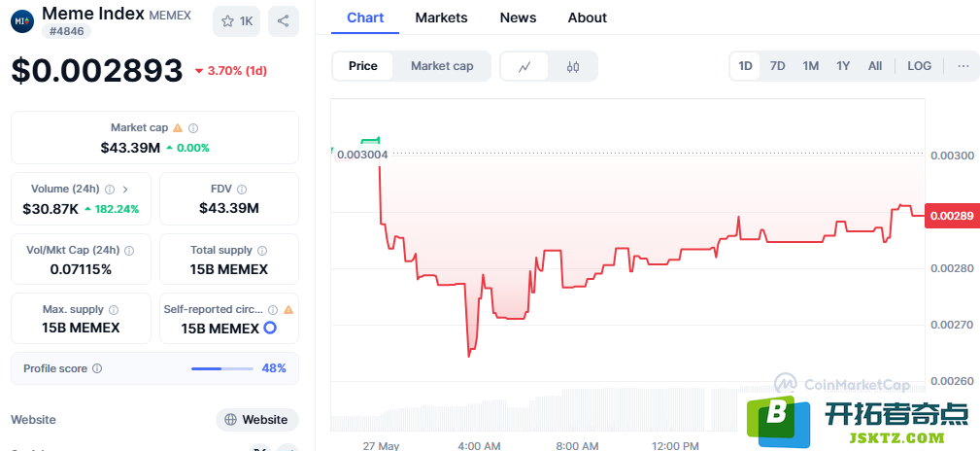
Task: Open the News tab
Action: click(518, 17)
